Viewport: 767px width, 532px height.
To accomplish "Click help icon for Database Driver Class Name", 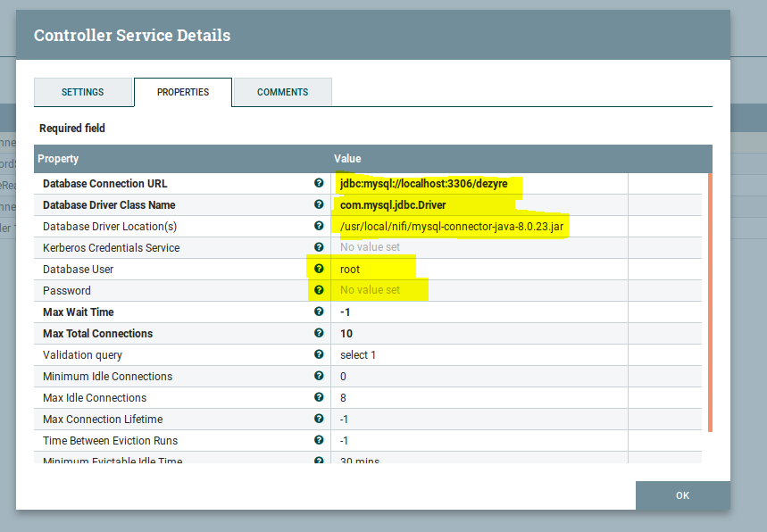I will [x=319, y=204].
